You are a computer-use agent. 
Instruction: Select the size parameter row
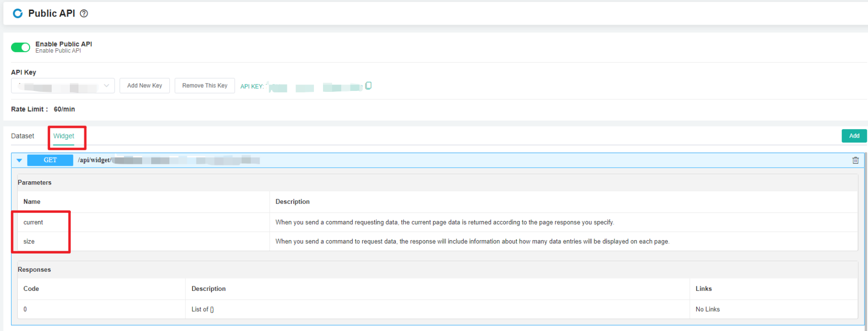click(x=29, y=242)
